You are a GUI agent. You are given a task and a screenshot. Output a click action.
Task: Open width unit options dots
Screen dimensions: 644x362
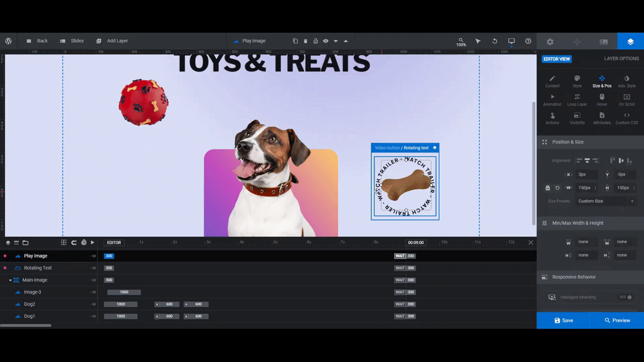click(596, 188)
